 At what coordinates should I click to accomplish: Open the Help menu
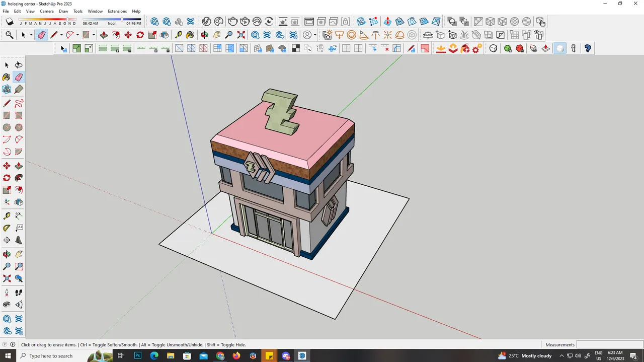136,11
